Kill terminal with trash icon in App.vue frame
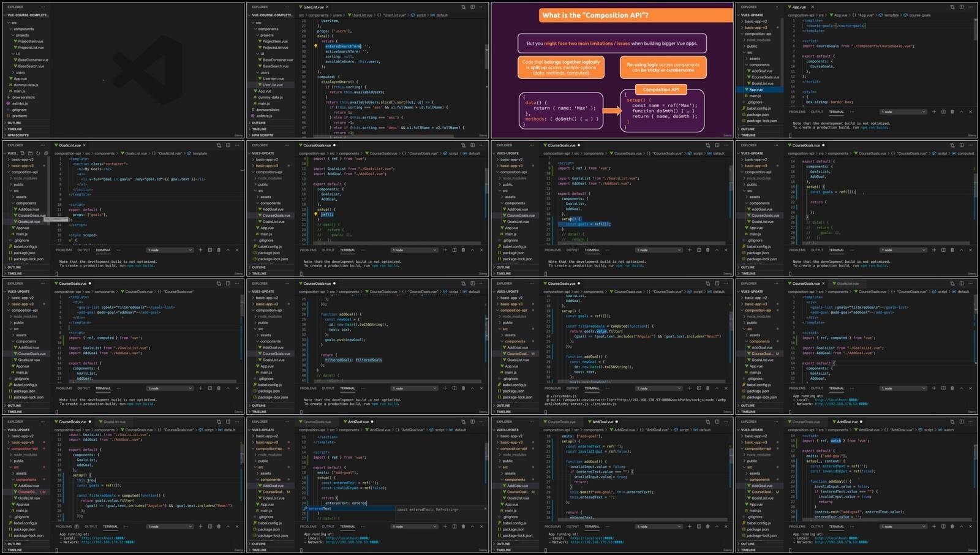The image size is (980, 555). click(952, 111)
